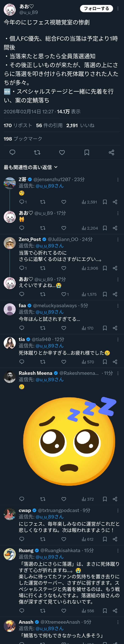View the 170 リポスト list
Screen dimensions: 124x644
(x=18, y=125)
